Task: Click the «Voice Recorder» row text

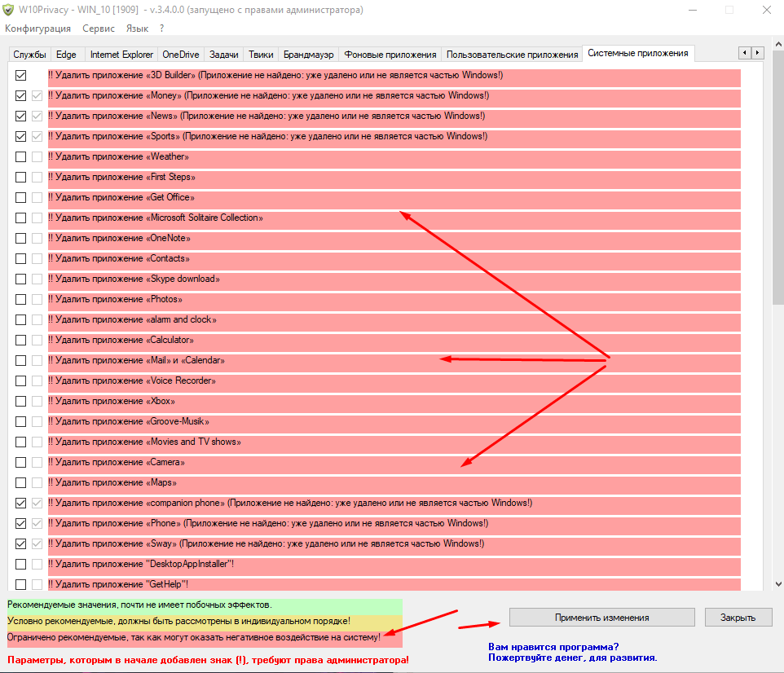Action: (132, 380)
